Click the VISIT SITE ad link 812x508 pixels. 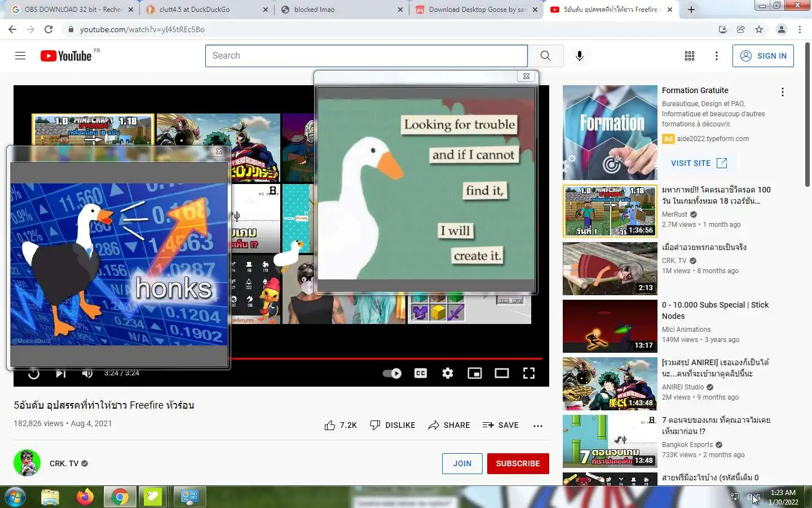click(x=699, y=163)
